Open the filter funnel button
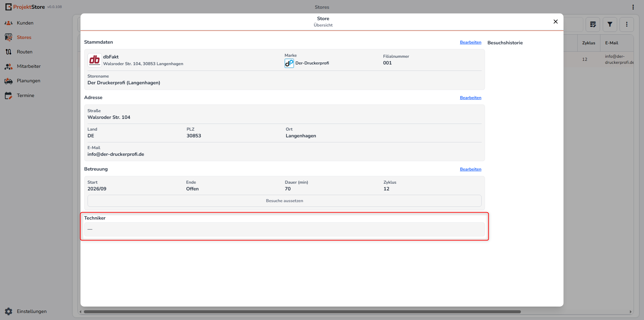The width and height of the screenshot is (644, 320). point(610,24)
